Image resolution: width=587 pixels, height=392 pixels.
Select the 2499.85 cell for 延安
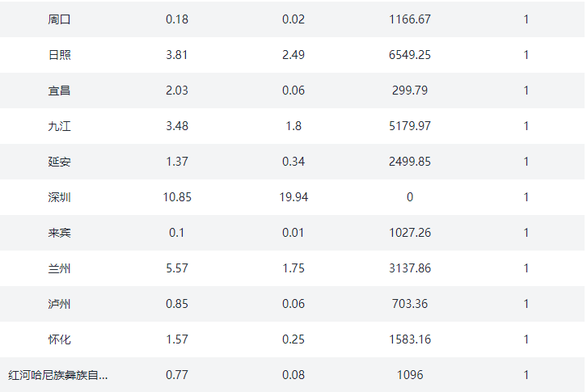[x=410, y=162]
